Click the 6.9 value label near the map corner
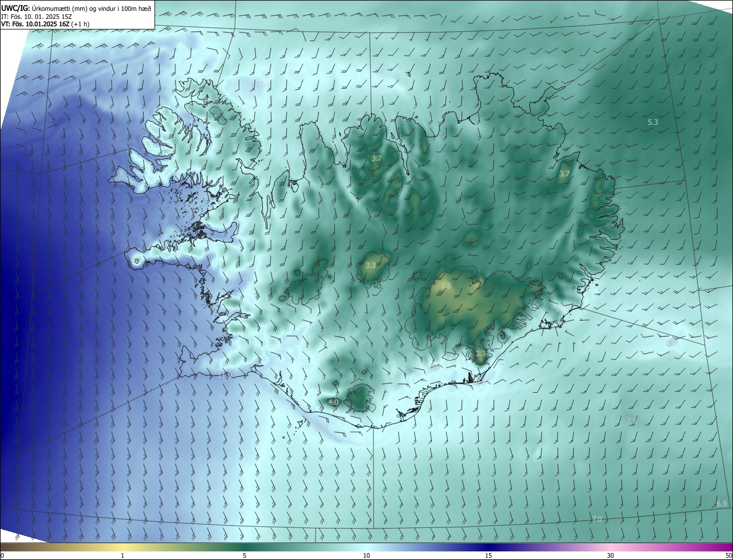The image size is (733, 560). [722, 504]
